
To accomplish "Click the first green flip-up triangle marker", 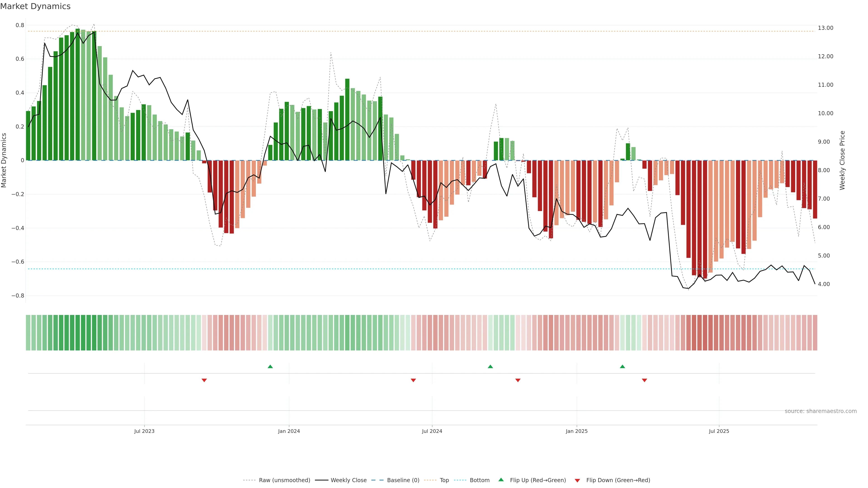I will [270, 366].
